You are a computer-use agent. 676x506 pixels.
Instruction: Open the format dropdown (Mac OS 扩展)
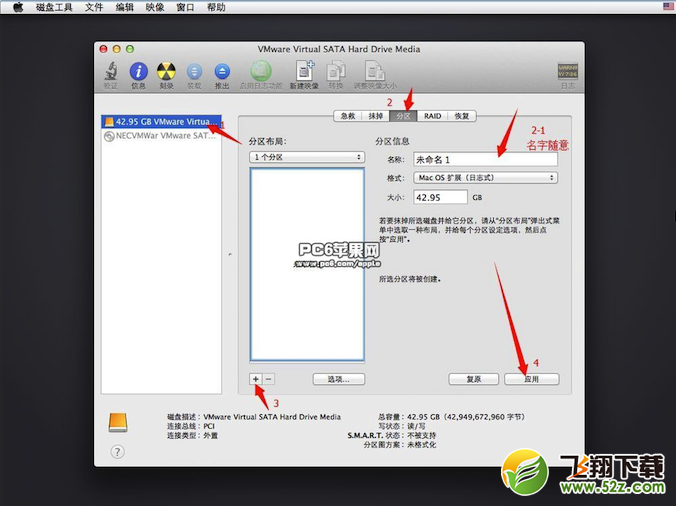coord(485,178)
